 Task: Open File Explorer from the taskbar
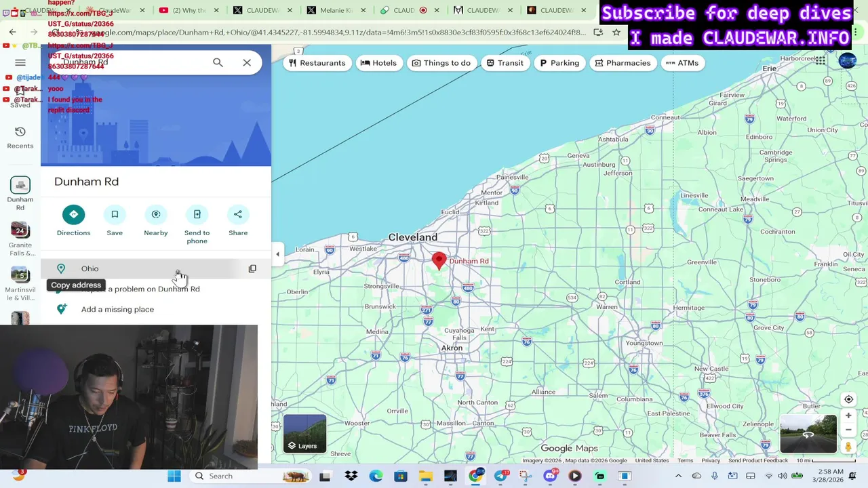425,476
